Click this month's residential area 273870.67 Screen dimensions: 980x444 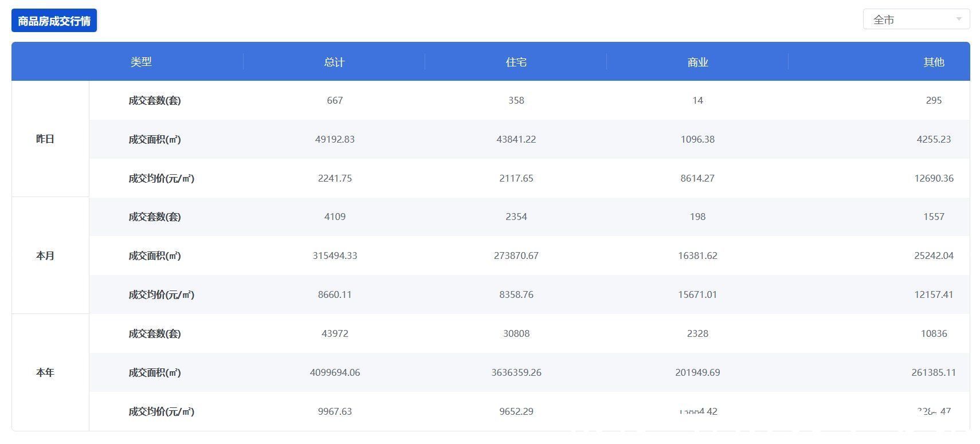[x=516, y=256]
